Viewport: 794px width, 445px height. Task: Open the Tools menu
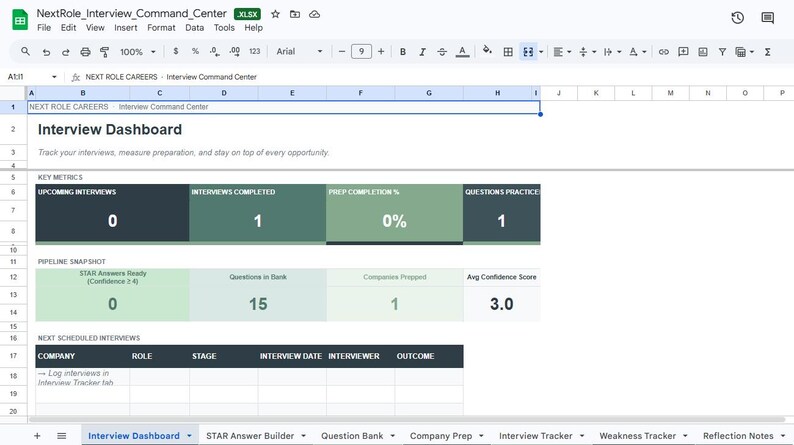coord(224,28)
